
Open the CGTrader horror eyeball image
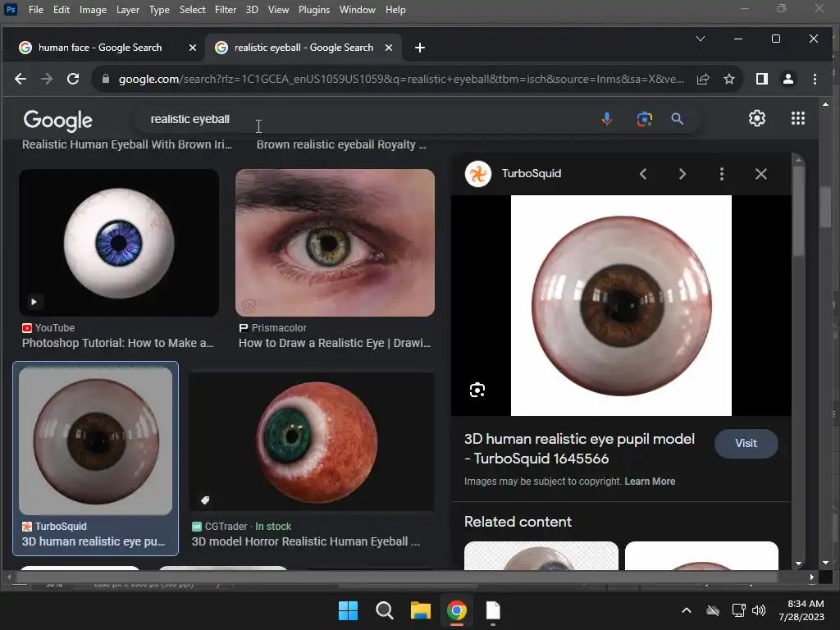[312, 442]
